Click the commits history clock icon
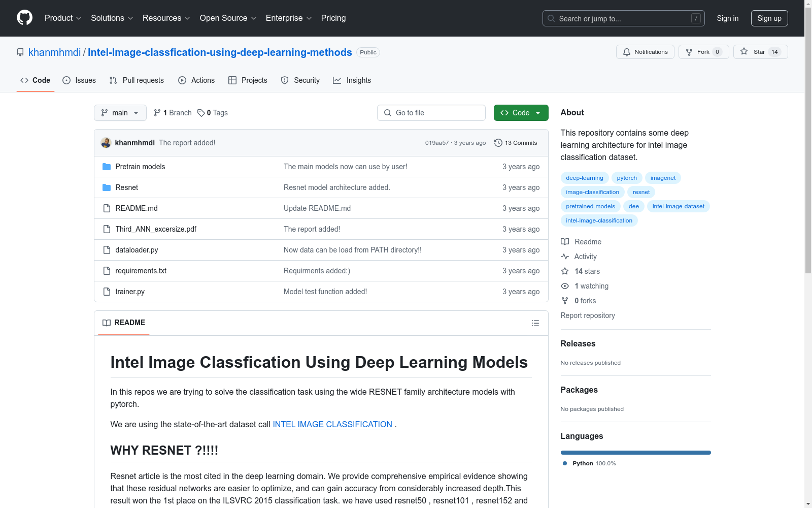 pos(498,143)
